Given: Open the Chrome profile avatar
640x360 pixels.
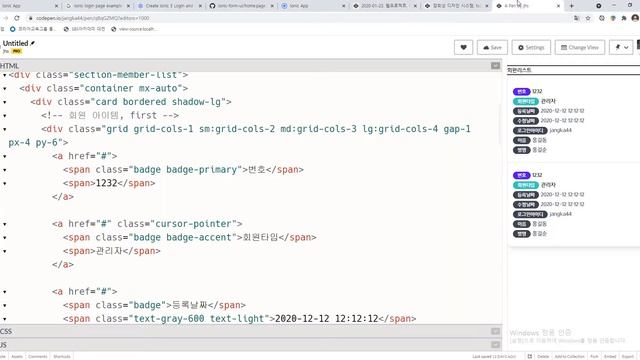Looking at the screenshot, I should click(635, 18).
